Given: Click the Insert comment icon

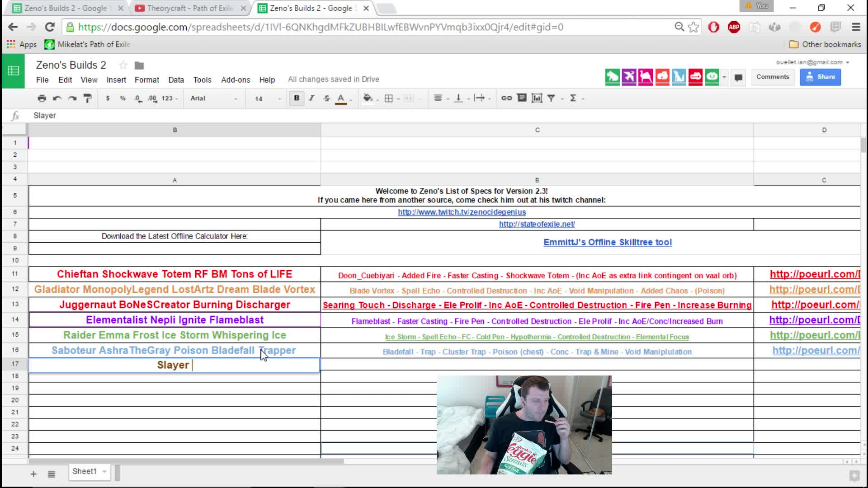Looking at the screenshot, I should click(522, 98).
